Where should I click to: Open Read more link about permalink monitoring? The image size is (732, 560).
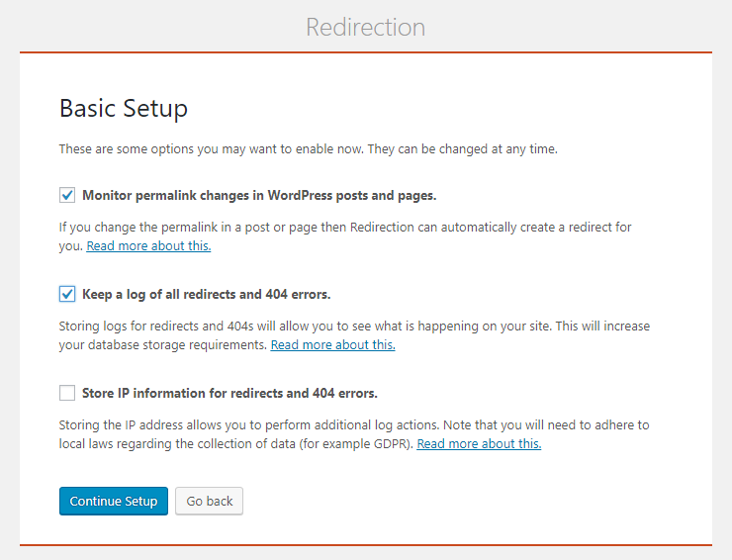(x=148, y=245)
